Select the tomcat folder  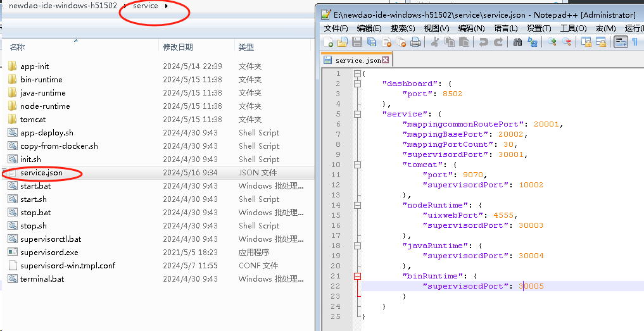33,120
